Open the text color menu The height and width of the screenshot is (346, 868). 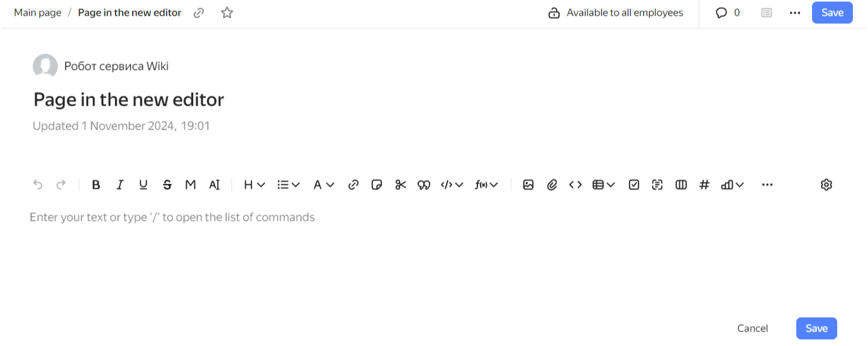(x=323, y=185)
